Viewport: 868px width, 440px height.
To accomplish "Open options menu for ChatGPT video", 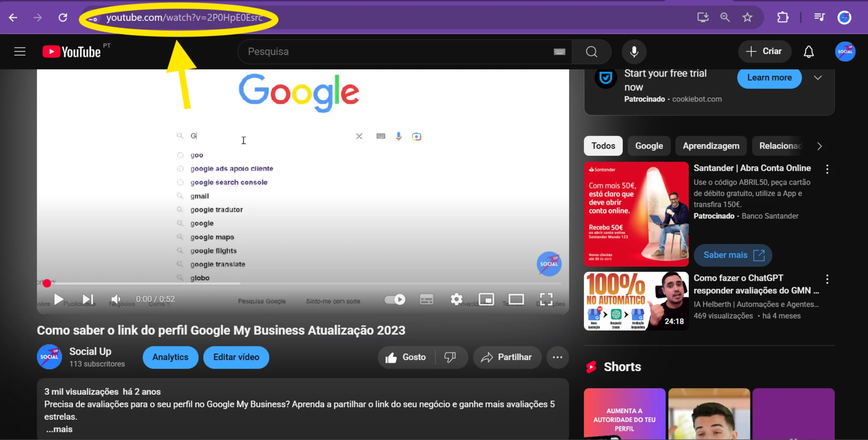I will click(827, 279).
